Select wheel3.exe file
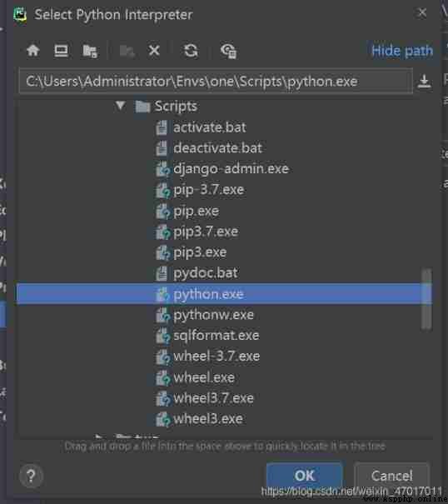Image resolution: width=448 pixels, height=504 pixels. [x=199, y=419]
